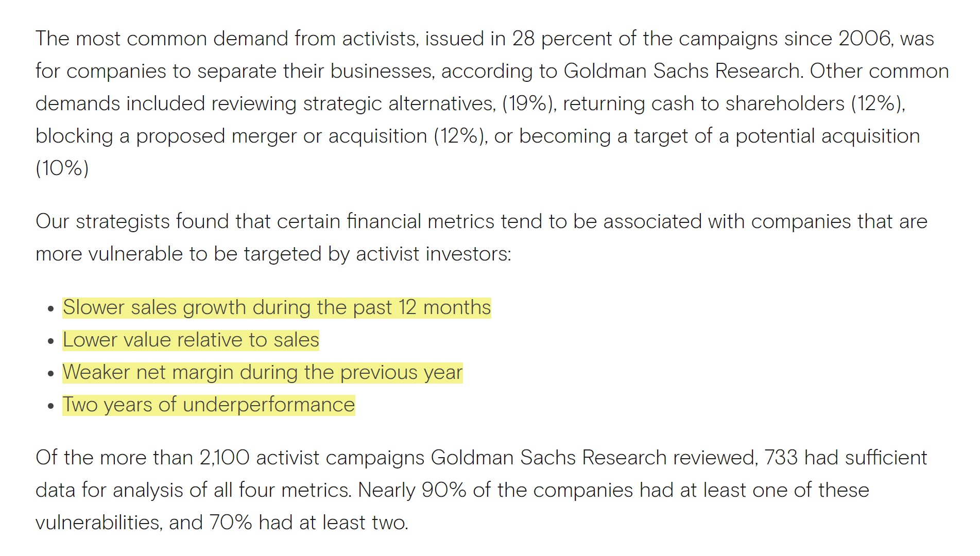Click the year '2006' in the first paragraph

pos(865,39)
